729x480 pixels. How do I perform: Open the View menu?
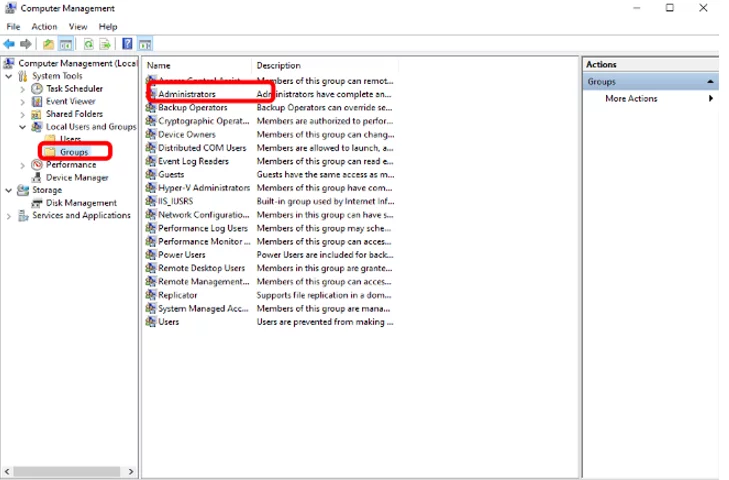(x=78, y=27)
